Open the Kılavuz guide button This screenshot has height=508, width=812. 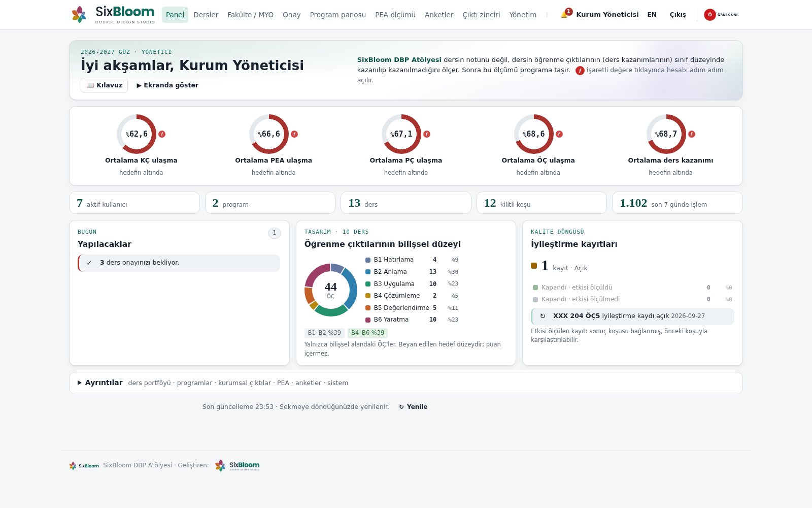pyautogui.click(x=104, y=85)
